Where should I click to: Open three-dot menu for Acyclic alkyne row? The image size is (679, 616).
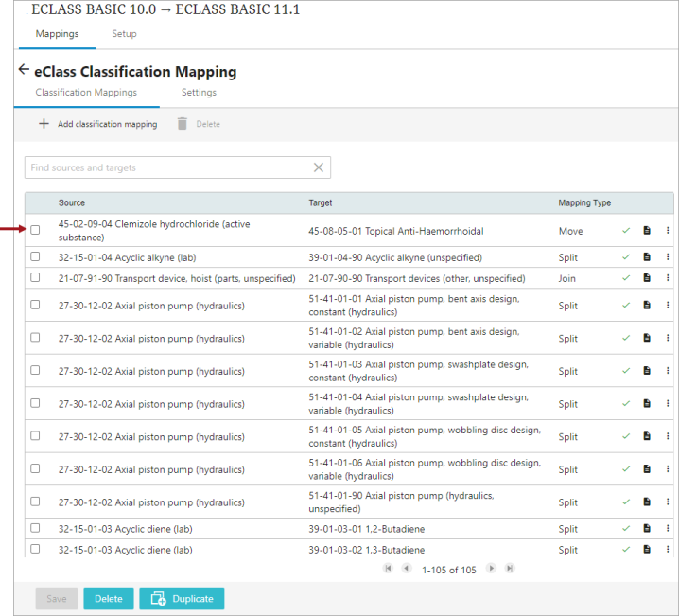pos(668,256)
